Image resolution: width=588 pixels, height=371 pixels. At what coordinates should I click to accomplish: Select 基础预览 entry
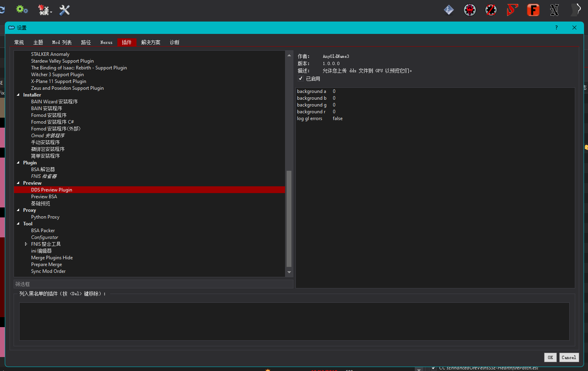pos(41,203)
